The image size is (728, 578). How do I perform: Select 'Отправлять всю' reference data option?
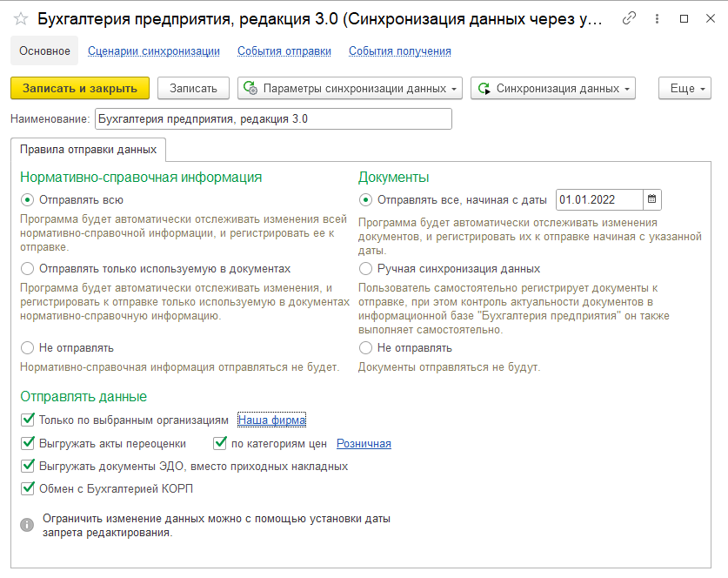tap(27, 200)
